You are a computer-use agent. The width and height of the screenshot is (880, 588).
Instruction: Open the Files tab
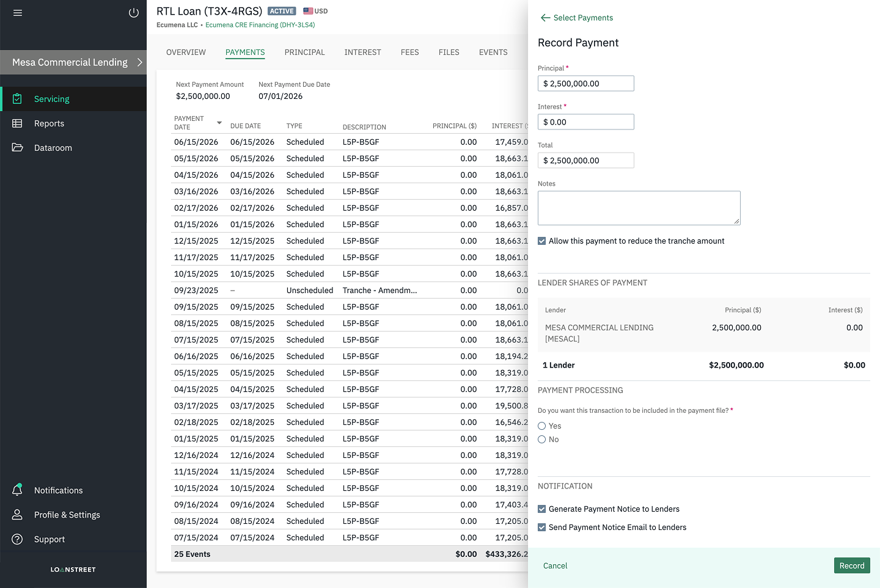449,53
